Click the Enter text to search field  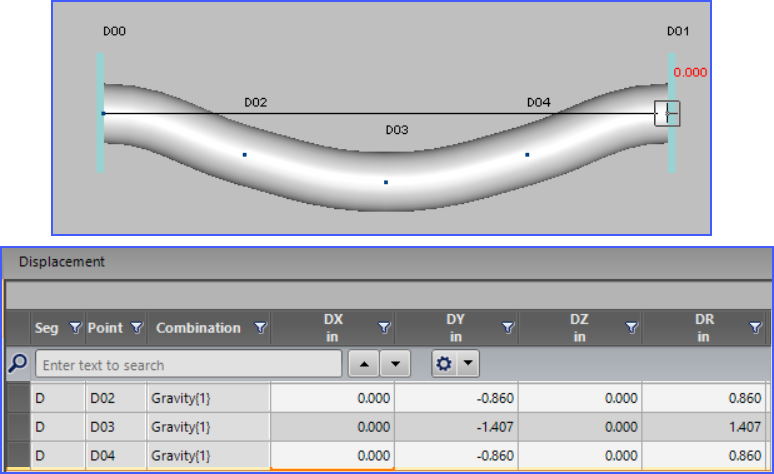(189, 364)
